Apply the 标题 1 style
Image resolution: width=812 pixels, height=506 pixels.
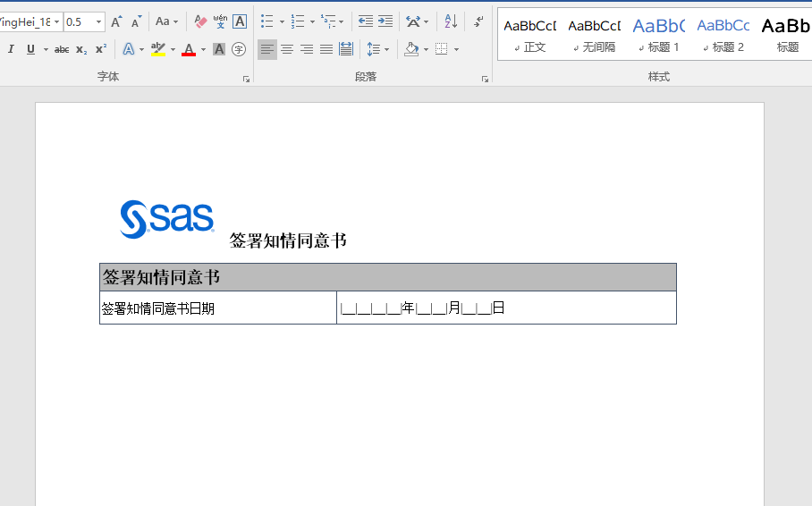(x=659, y=35)
